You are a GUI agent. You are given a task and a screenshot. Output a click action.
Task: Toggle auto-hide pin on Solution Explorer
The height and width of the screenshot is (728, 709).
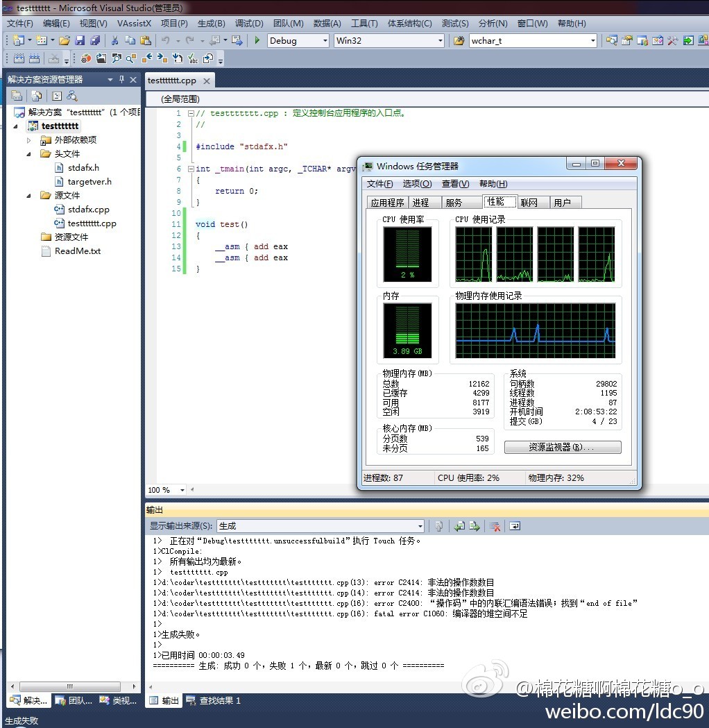(x=121, y=79)
